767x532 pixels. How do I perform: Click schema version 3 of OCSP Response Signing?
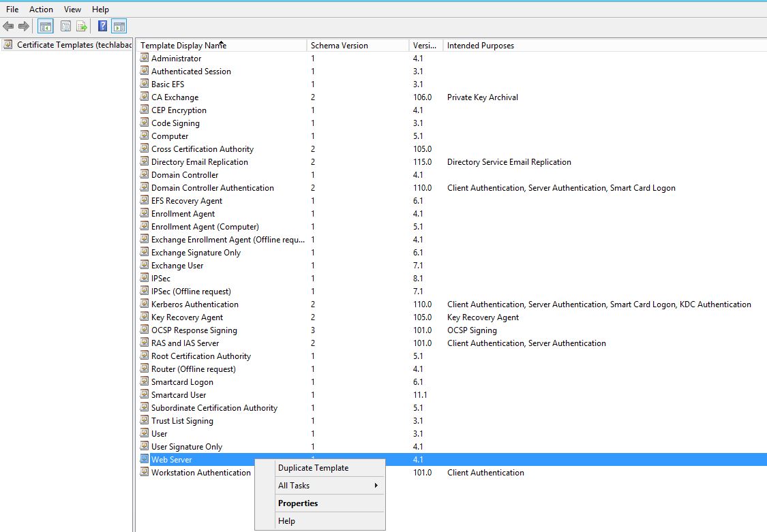pyautogui.click(x=313, y=330)
